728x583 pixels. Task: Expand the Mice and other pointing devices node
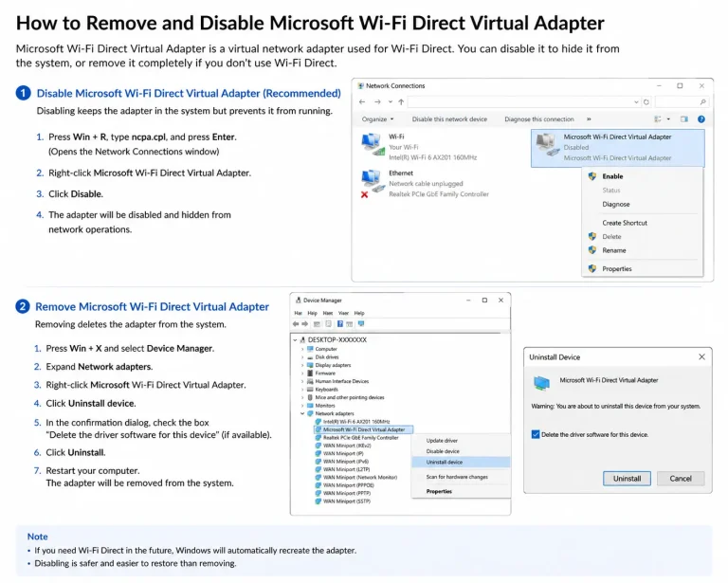[x=302, y=398]
